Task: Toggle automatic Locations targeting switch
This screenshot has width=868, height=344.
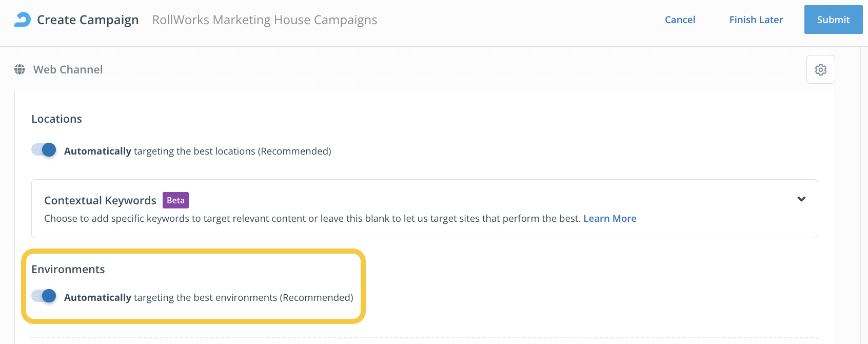Action: click(44, 150)
